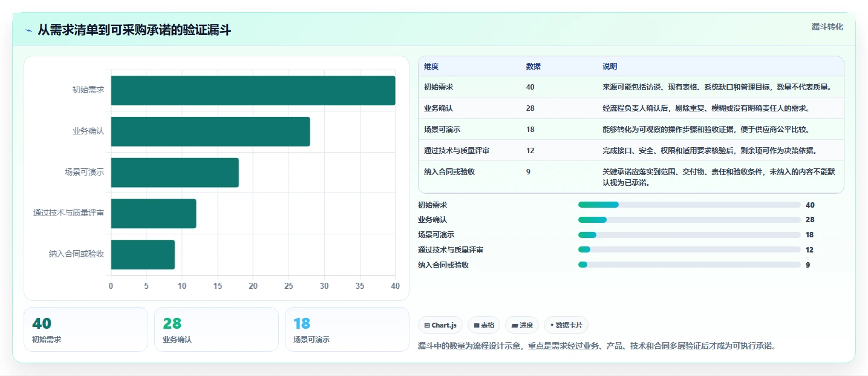868x376 pixels.
Task: Click the 纳入合同或验收 chart bar
Action: [143, 254]
